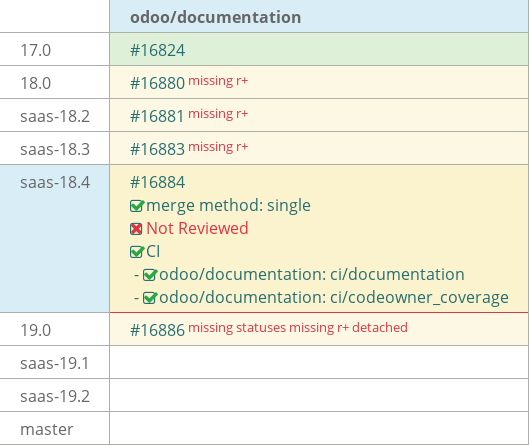Click the red cross icon beside Not Reviewed
The height and width of the screenshot is (445, 529).
[x=136, y=229]
